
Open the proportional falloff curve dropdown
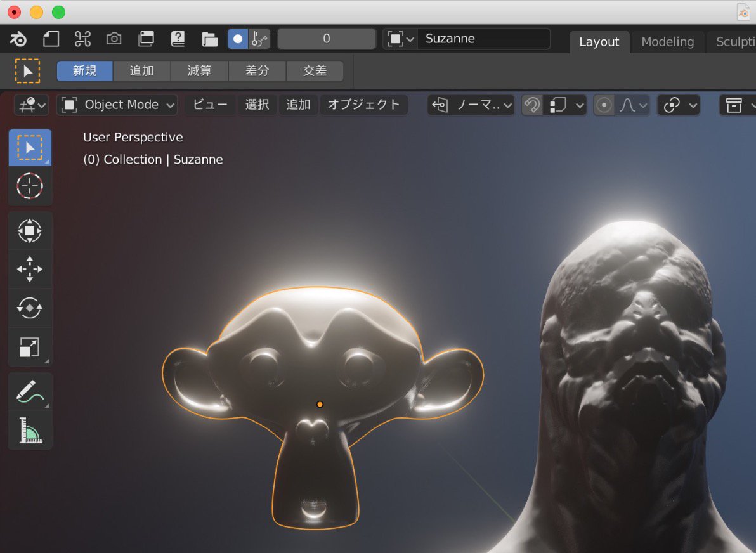(x=632, y=105)
